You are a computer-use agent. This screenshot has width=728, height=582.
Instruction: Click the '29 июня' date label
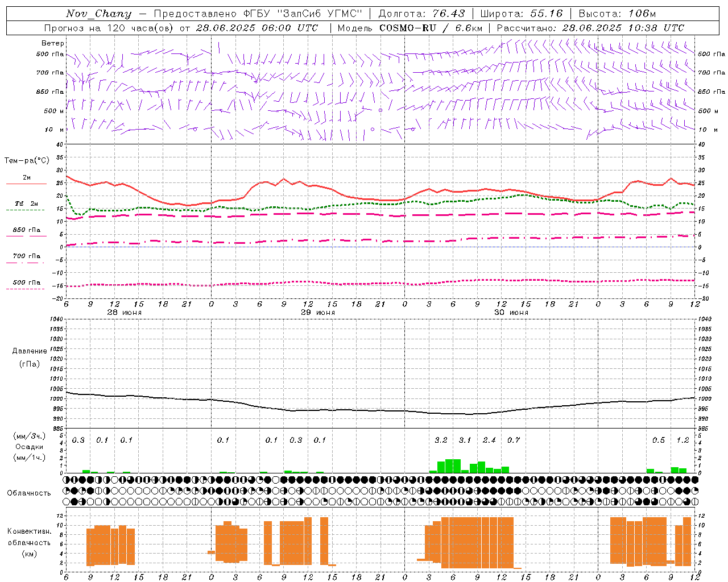click(317, 313)
